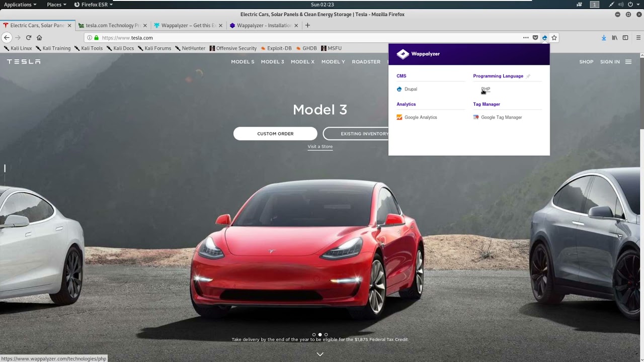This screenshot has height=362, width=644.
Task: Open the Shop link
Action: click(x=586, y=62)
